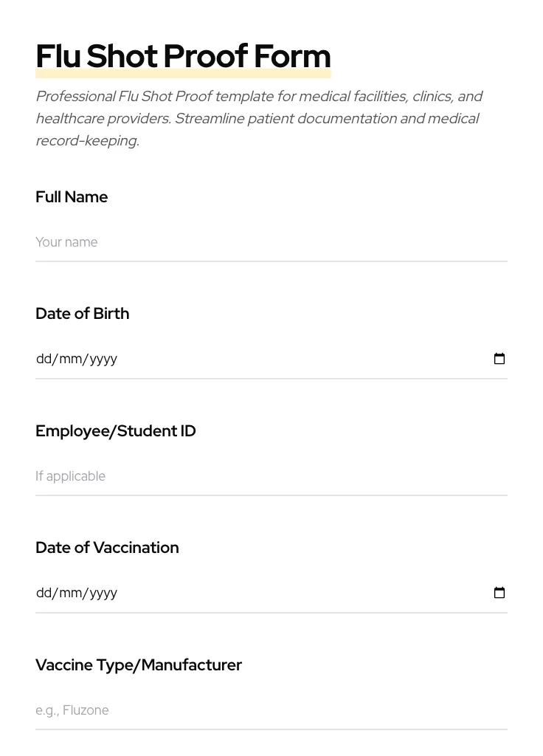Click the empty middle of the Date of Vaccination field

coord(295,594)
